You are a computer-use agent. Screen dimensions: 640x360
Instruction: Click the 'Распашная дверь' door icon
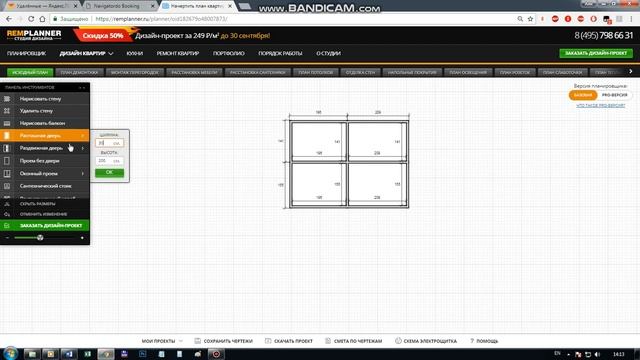coord(7,136)
